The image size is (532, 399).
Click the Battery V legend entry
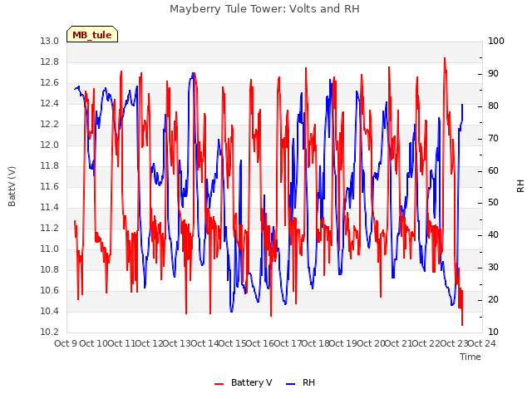(244, 382)
